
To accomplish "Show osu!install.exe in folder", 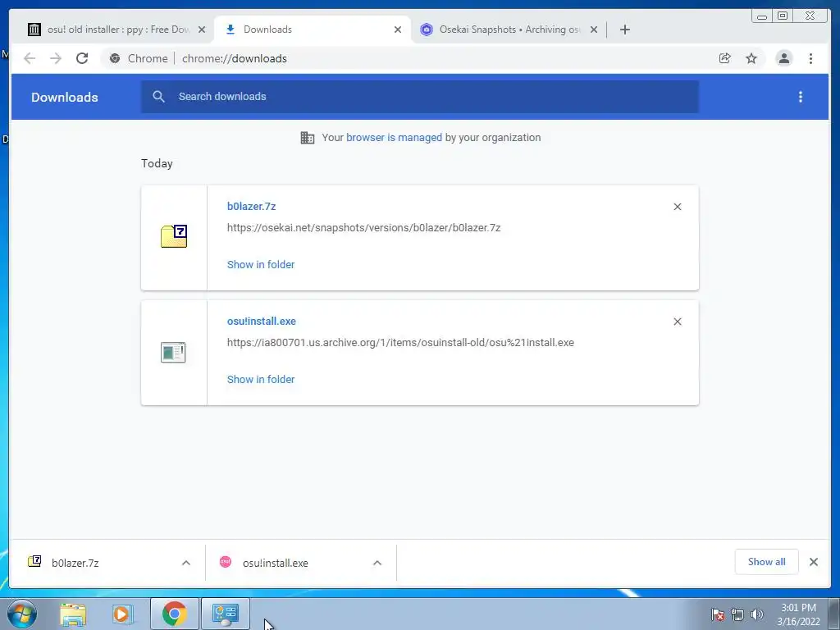I will [x=261, y=379].
